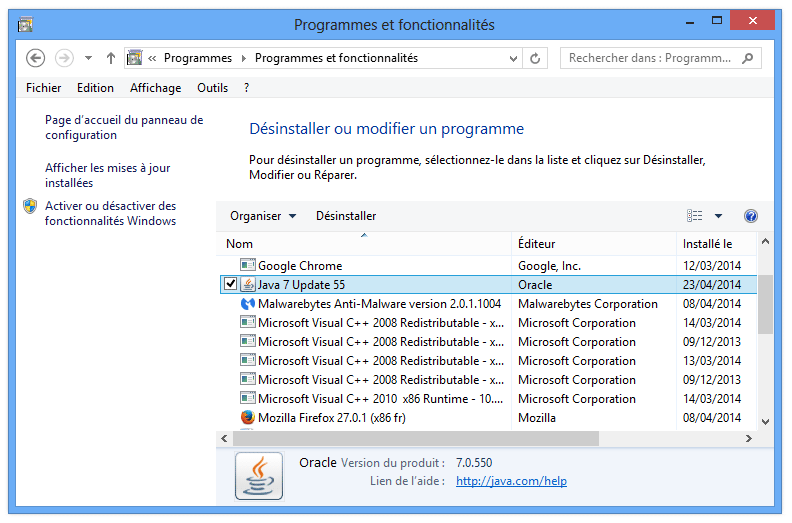Click the back navigation arrow

[x=36, y=58]
